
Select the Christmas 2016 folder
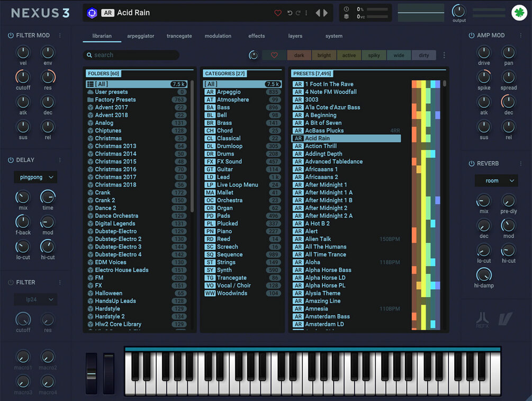[137, 170]
